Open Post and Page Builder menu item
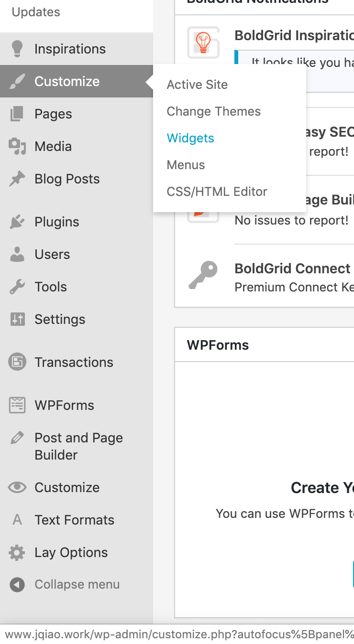This screenshot has width=354, height=644. 78,446
